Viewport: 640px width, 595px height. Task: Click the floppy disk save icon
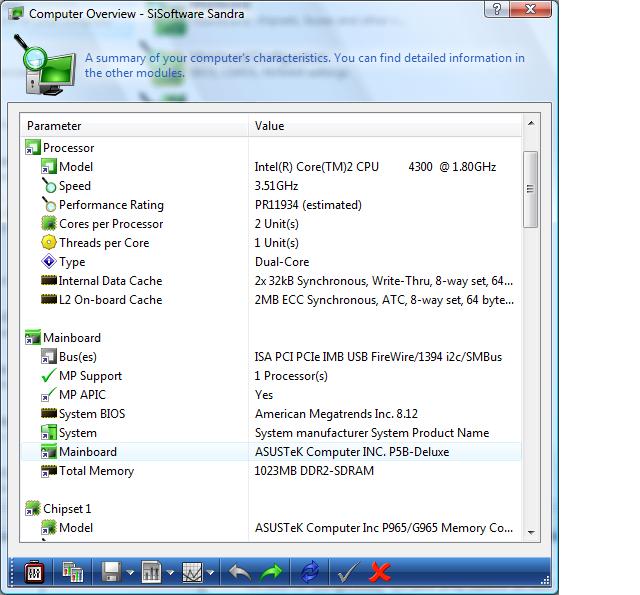pos(111,572)
